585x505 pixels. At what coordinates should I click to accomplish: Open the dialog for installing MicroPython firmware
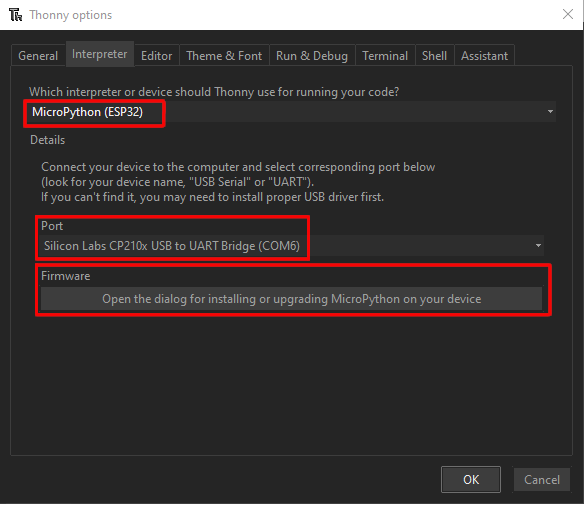coord(291,299)
